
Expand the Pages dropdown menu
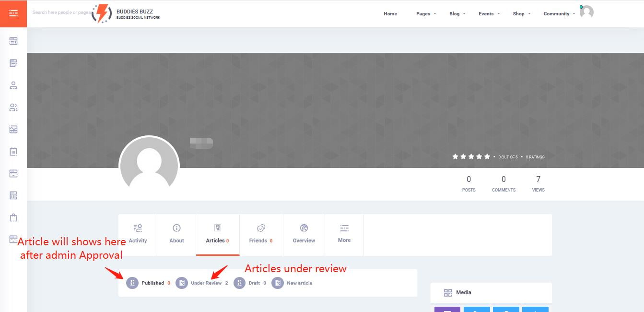click(425, 14)
